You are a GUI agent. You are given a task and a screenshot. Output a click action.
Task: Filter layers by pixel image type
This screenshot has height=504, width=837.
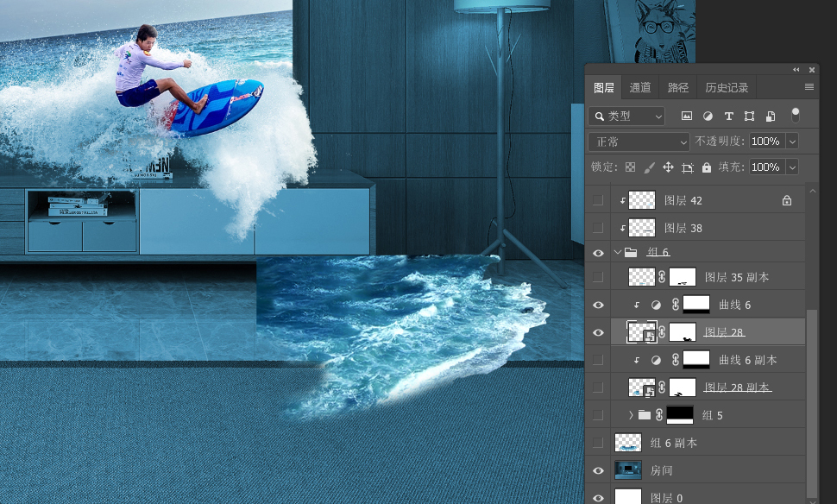687,116
